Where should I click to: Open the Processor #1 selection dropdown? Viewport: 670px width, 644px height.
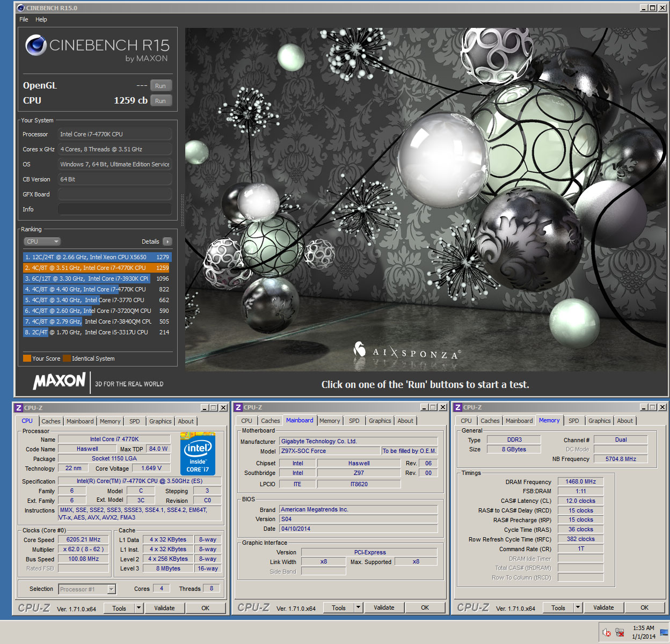tap(87, 589)
